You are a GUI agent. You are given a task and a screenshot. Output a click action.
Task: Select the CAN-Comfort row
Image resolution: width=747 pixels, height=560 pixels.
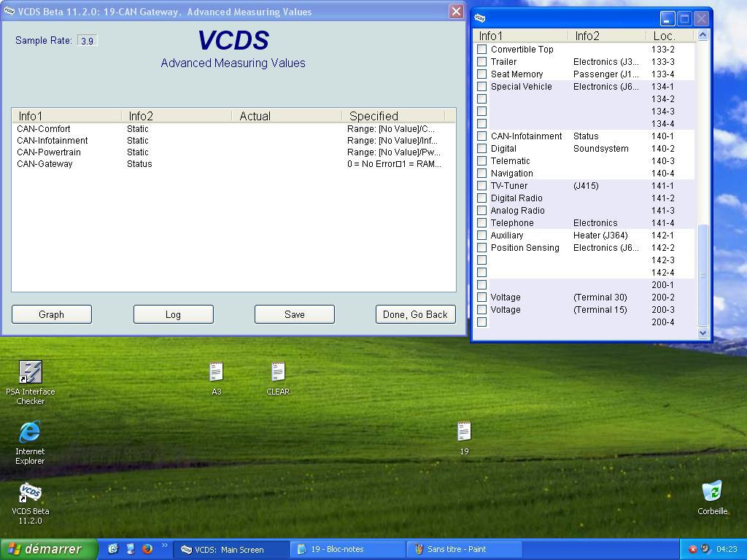click(233, 128)
